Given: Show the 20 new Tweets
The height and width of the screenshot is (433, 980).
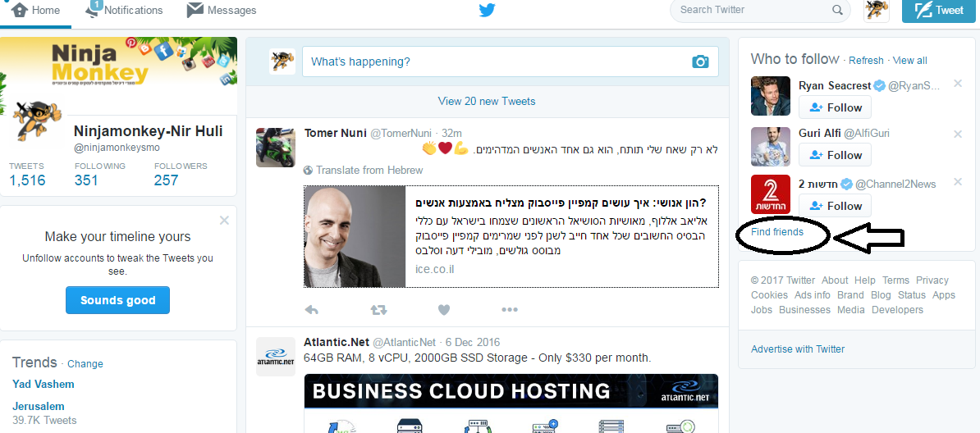Looking at the screenshot, I should [x=487, y=101].
